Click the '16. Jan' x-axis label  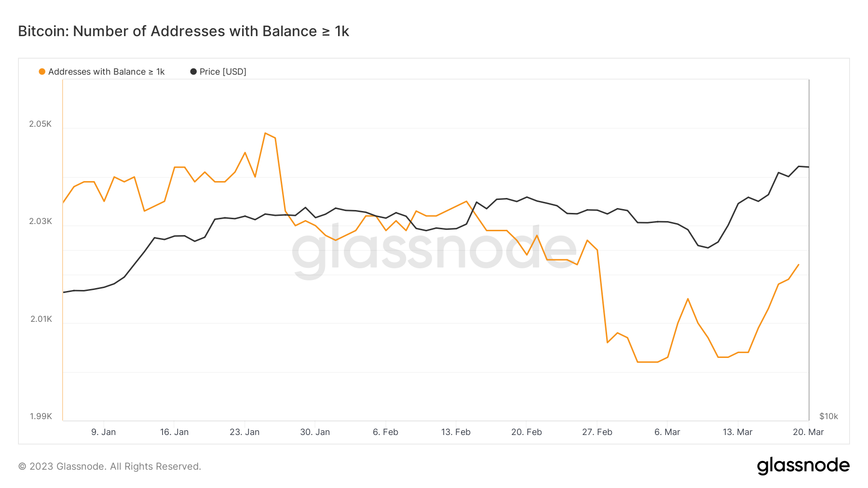pyautogui.click(x=174, y=432)
